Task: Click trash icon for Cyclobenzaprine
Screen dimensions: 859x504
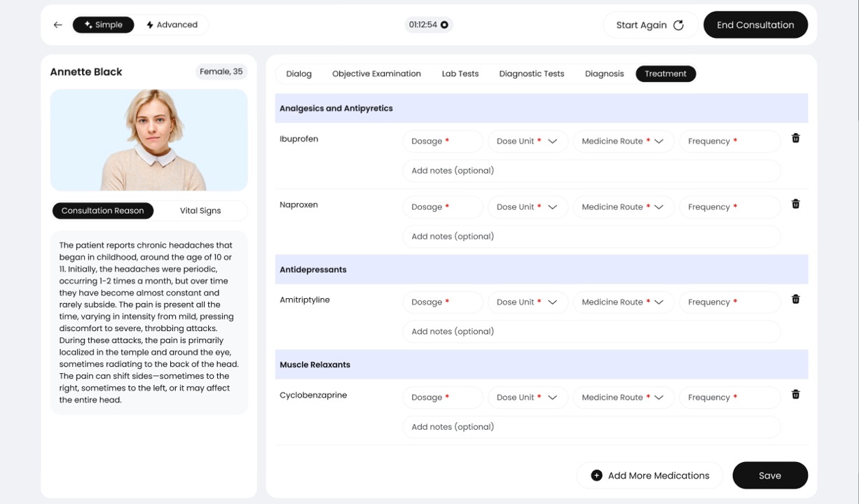Action: (x=795, y=395)
